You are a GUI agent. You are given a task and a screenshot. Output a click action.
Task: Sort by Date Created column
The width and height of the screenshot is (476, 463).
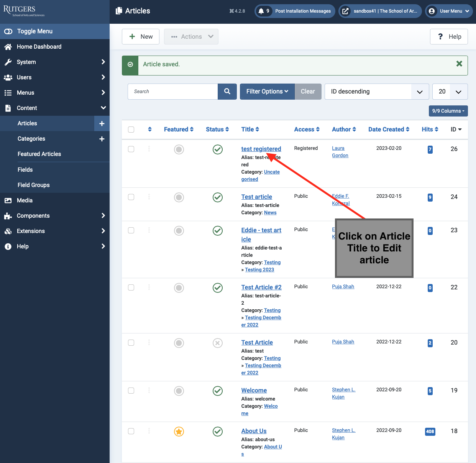389,130
